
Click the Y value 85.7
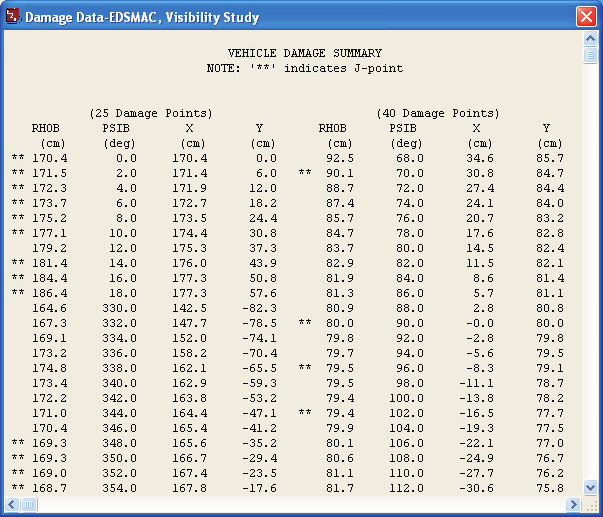pyautogui.click(x=550, y=158)
